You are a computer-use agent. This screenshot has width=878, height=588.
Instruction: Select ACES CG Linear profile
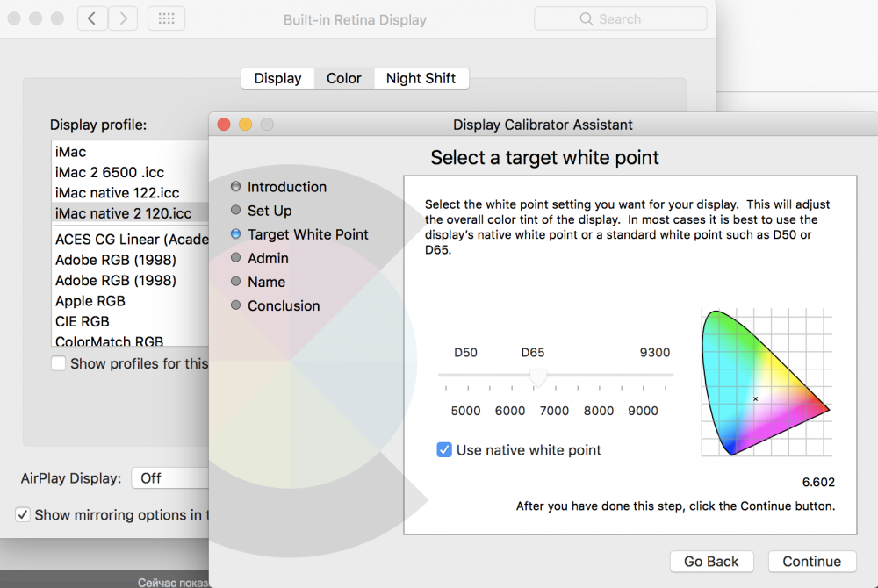coord(130,240)
